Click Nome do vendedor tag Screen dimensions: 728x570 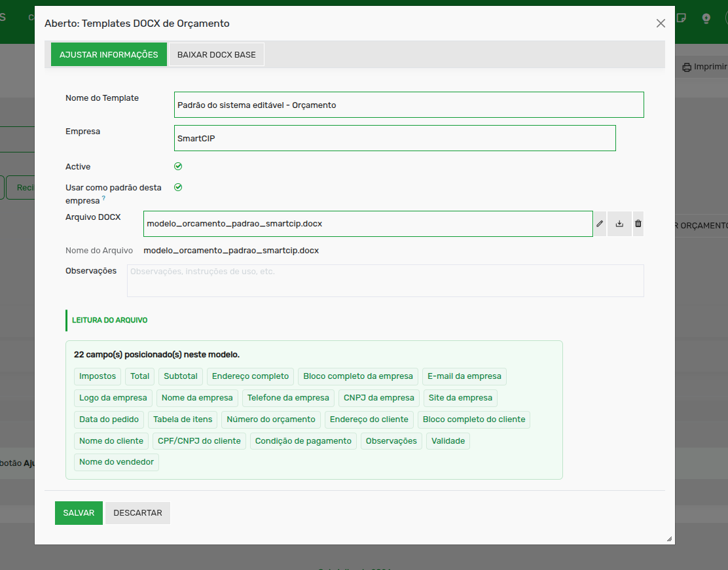coord(117,462)
